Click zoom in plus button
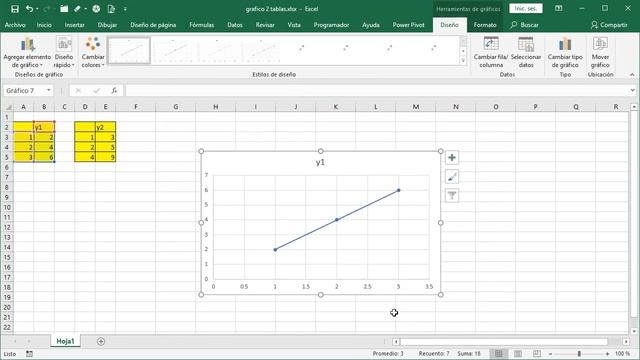The image size is (640, 360). 607,354
